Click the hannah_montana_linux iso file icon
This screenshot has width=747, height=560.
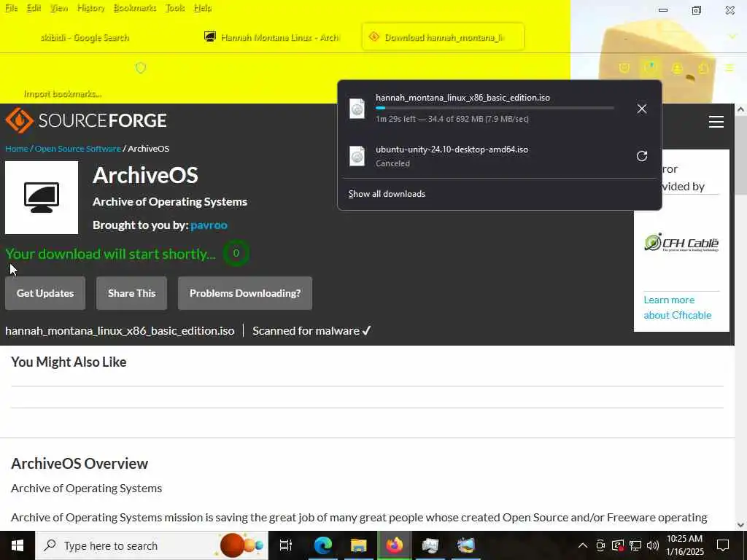357,109
